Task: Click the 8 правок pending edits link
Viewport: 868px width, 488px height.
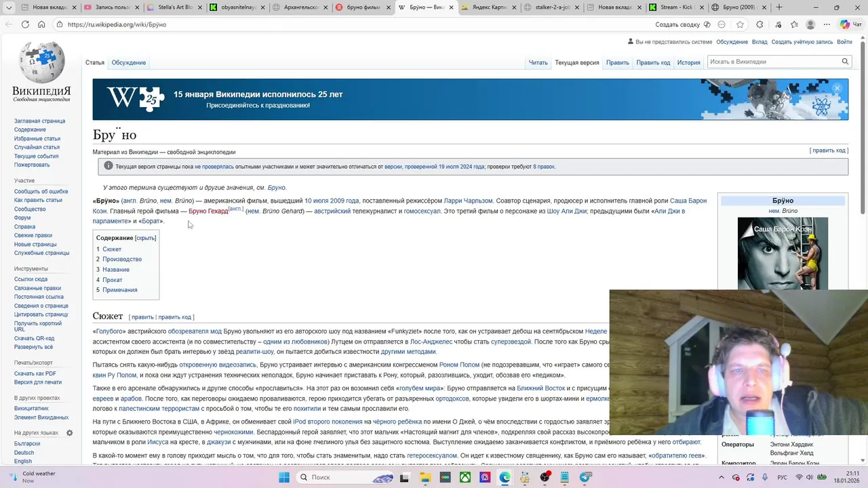Action: [544, 167]
